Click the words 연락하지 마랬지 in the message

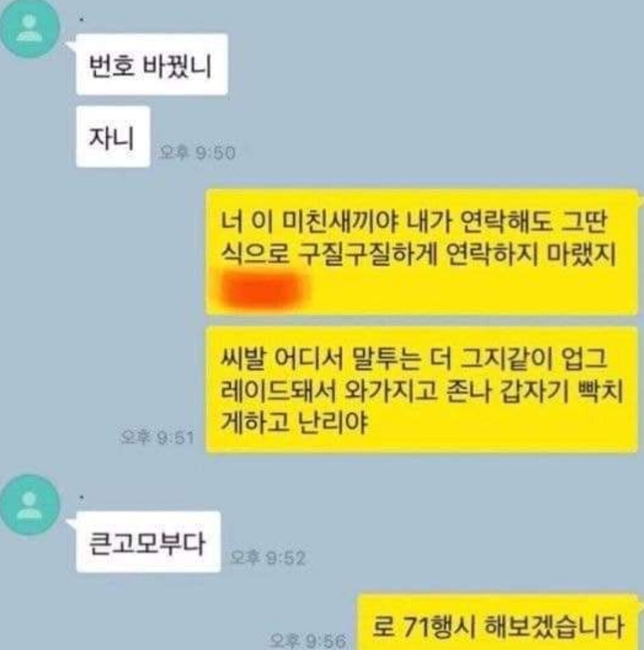pyautogui.click(x=532, y=254)
